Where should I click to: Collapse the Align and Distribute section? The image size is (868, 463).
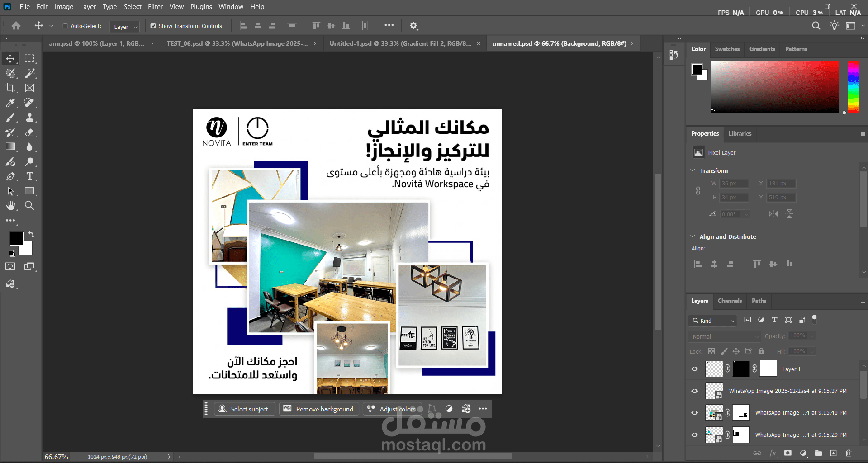pos(693,236)
